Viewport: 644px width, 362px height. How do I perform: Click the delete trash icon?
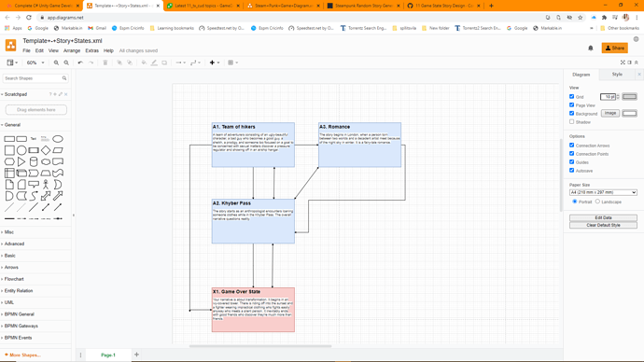105,63
